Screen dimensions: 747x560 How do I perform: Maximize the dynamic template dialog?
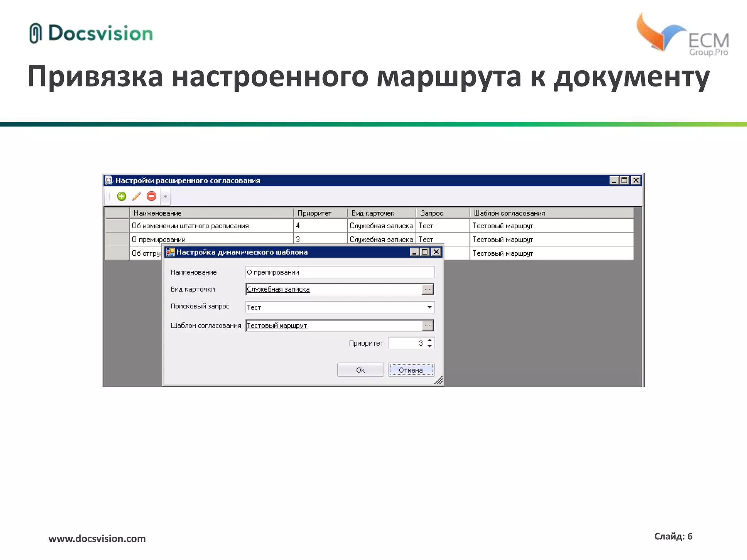pyautogui.click(x=425, y=252)
